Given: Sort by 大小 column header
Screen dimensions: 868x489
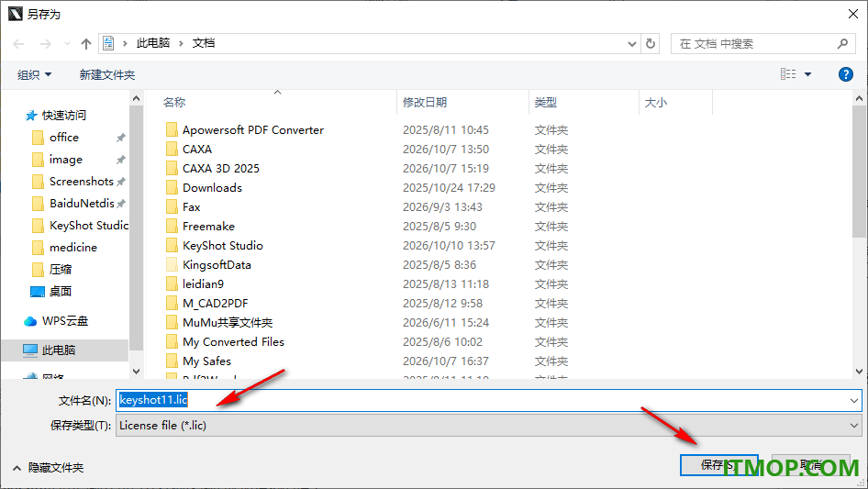Looking at the screenshot, I should 655,103.
